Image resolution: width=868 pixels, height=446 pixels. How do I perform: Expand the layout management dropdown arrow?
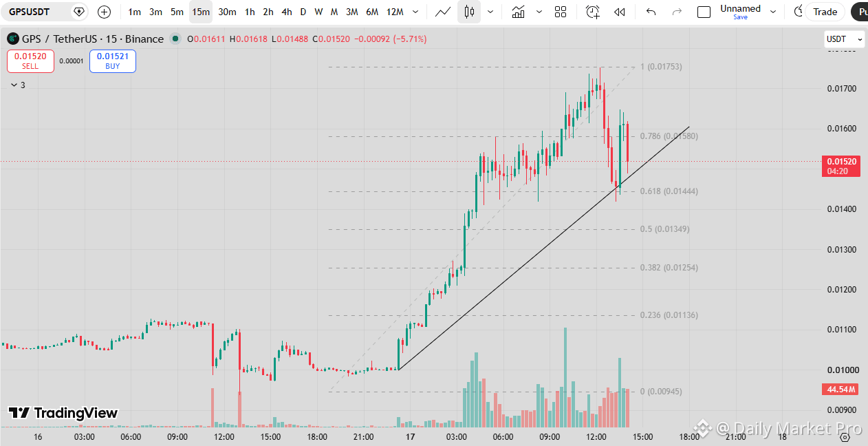(773, 12)
